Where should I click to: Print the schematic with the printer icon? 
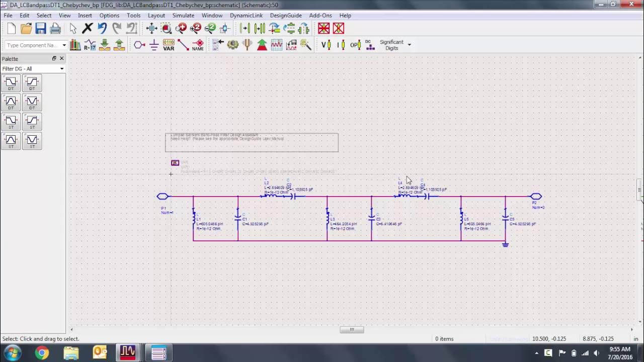[55, 29]
